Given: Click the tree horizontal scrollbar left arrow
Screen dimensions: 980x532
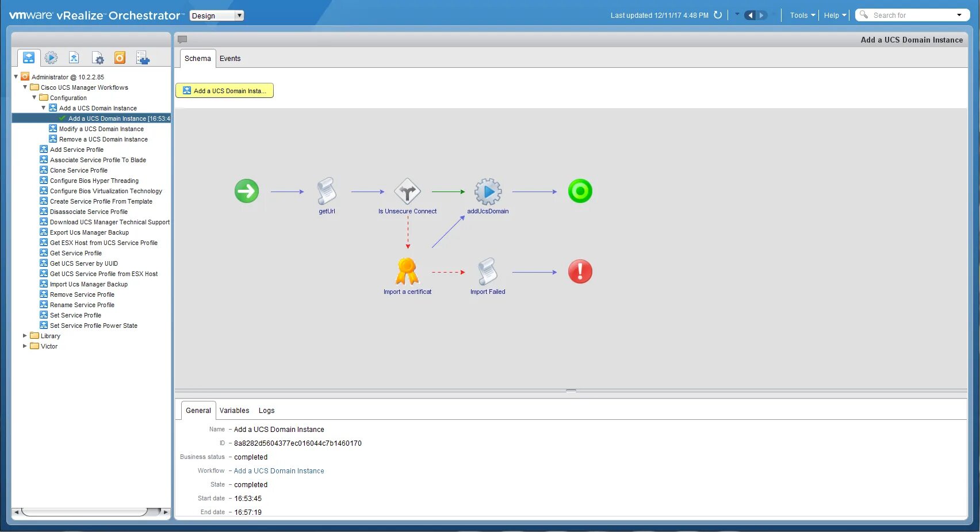Looking at the screenshot, I should point(16,512).
